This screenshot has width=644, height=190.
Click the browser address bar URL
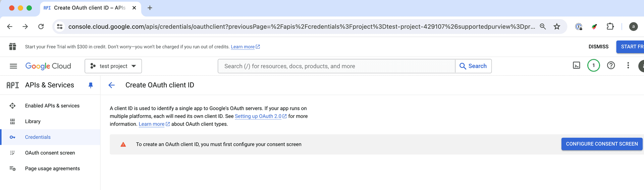pos(301,27)
